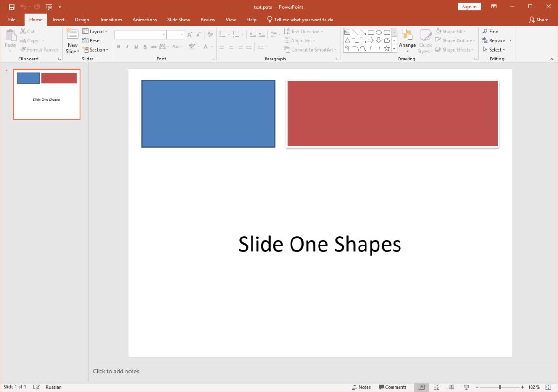Switch to the Animations tab
558x392 pixels.
tap(145, 20)
